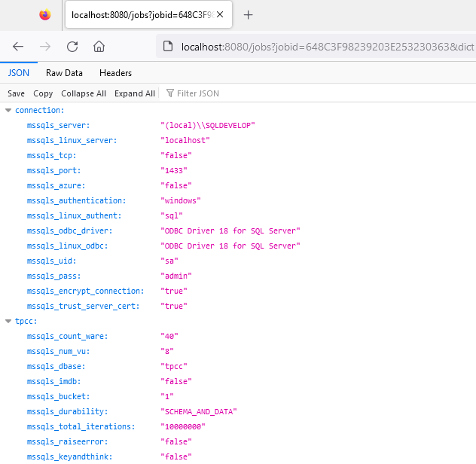Select the mssqls_total_iterations key
Screen dimensions: 476x464
81,426
